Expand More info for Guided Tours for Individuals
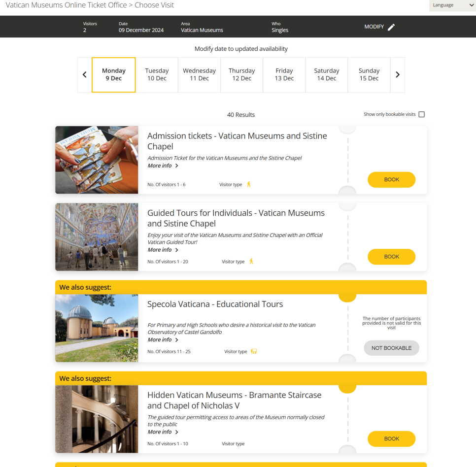 pos(163,250)
